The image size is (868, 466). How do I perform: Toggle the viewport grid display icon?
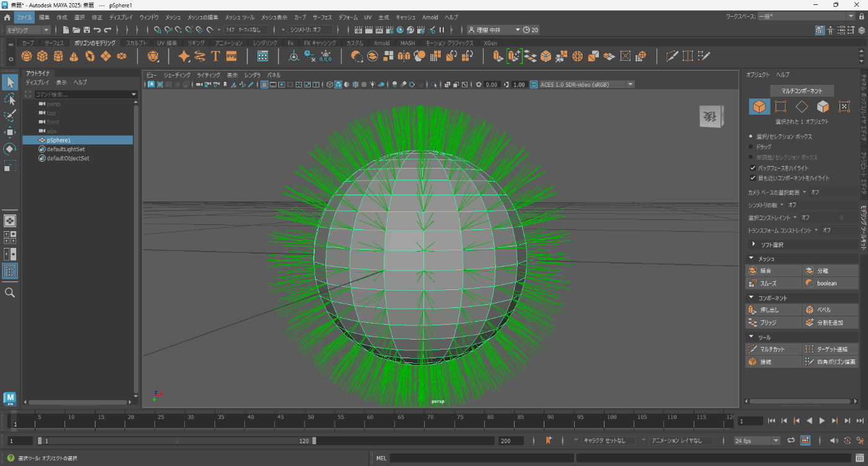coord(264,84)
